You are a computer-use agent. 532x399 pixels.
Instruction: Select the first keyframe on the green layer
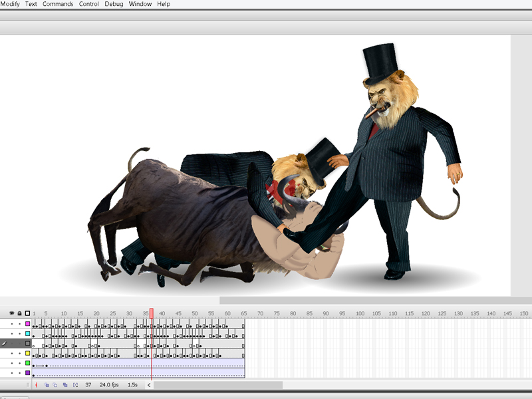tap(34, 366)
